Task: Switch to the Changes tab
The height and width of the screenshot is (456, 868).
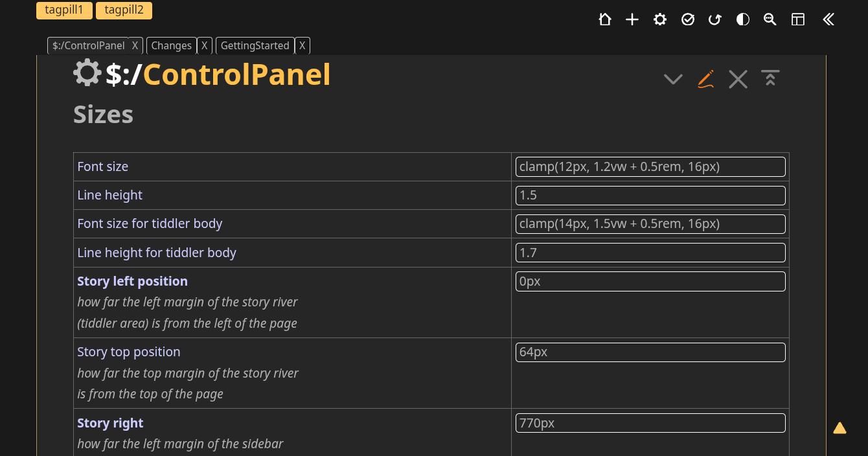Action: tap(171, 45)
